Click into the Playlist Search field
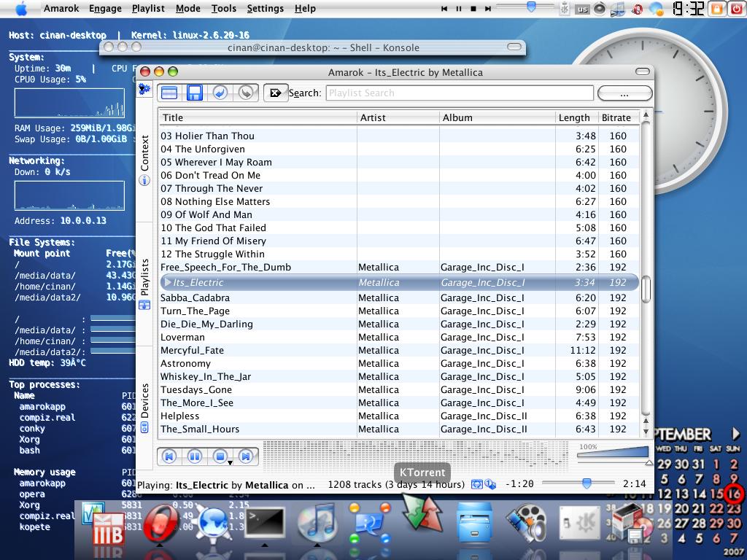 click(x=460, y=93)
